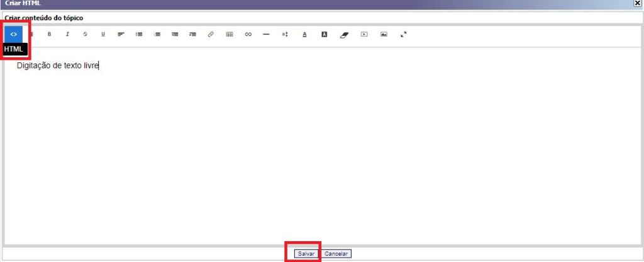The width and height of the screenshot is (644, 262).
Task: Insert a horizontal line
Action: (x=266, y=34)
